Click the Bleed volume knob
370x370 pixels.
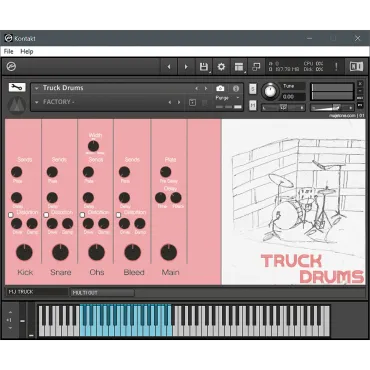pyautogui.click(x=133, y=252)
